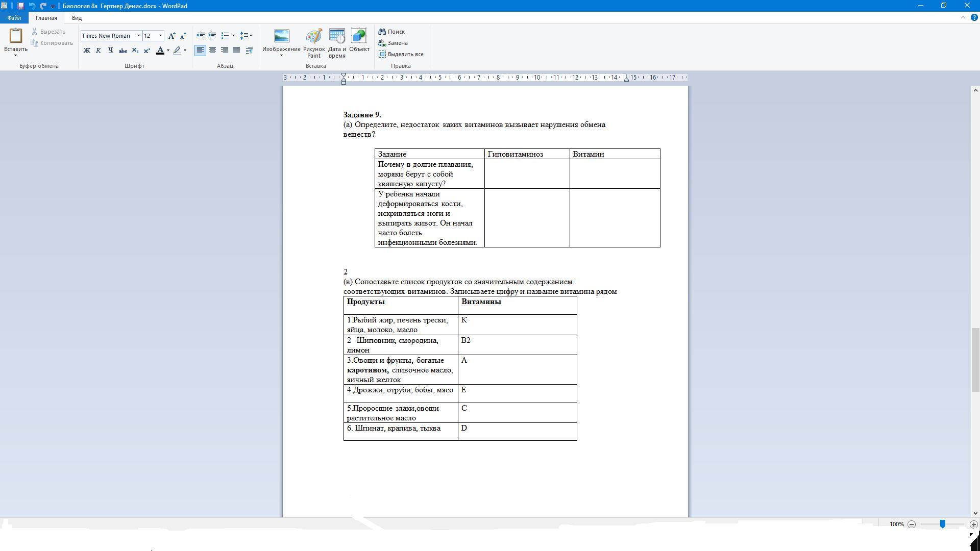980x551 pixels.
Task: Decrease paragraph indent
Action: [x=201, y=36]
